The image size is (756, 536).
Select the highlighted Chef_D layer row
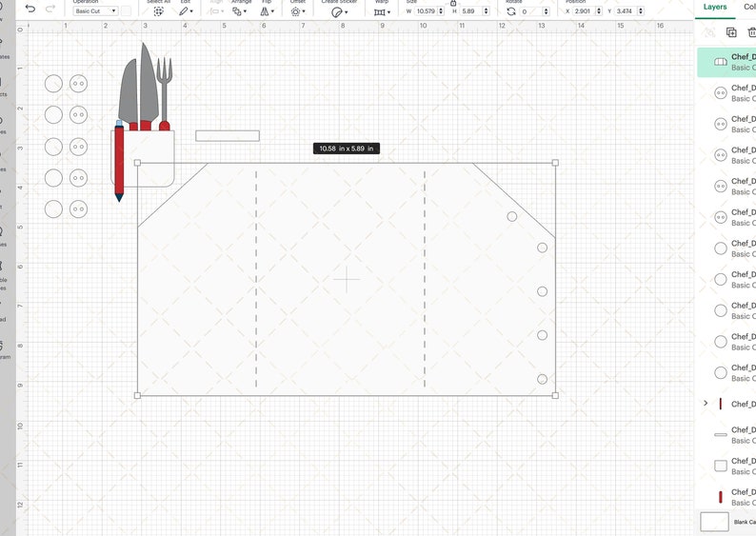click(x=726, y=62)
